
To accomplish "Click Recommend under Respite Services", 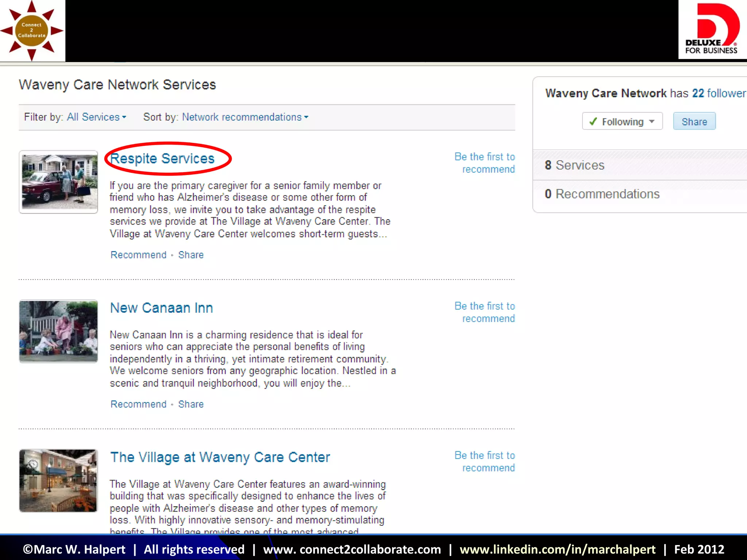I will click(138, 255).
